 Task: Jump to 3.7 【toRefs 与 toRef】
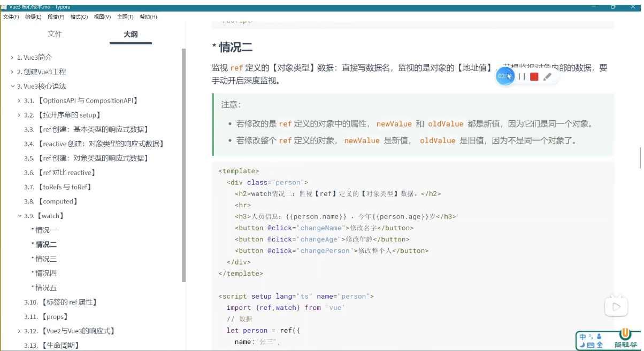tap(59, 187)
